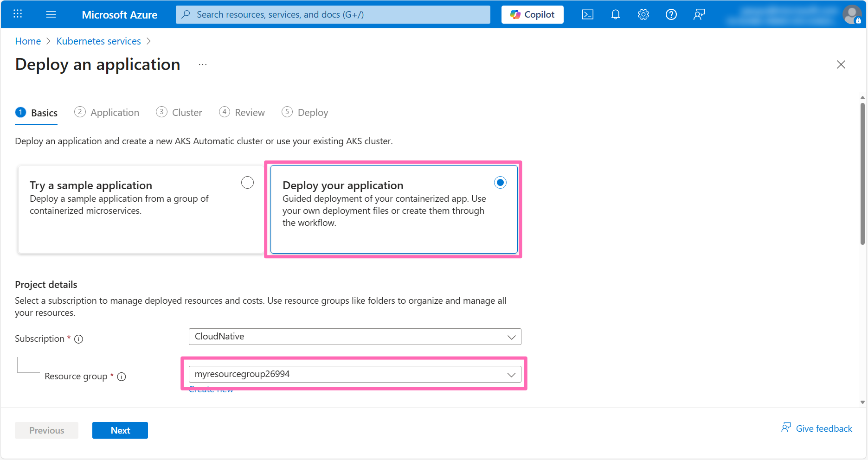Select the Try a sample application option
Viewport: 868px width, 460px height.
pos(247,182)
